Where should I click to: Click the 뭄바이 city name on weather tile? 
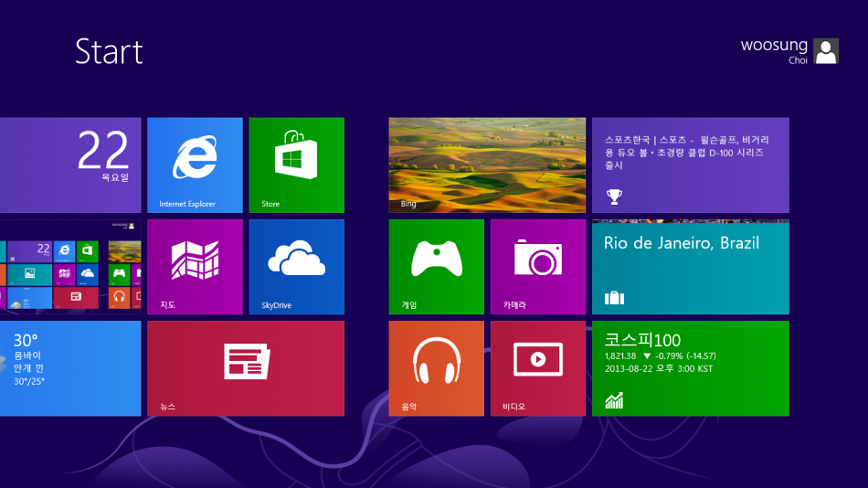pos(27,355)
